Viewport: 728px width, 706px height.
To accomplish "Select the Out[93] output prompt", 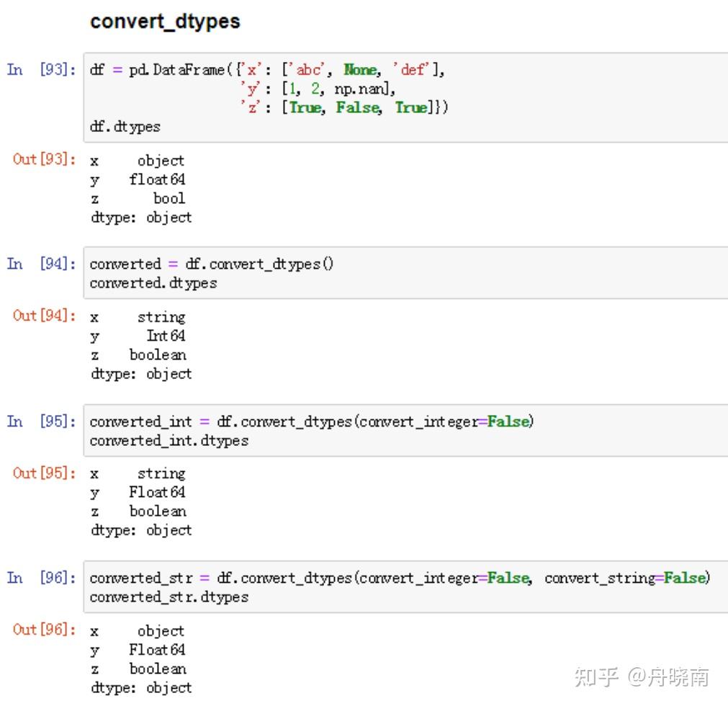I will [44, 160].
